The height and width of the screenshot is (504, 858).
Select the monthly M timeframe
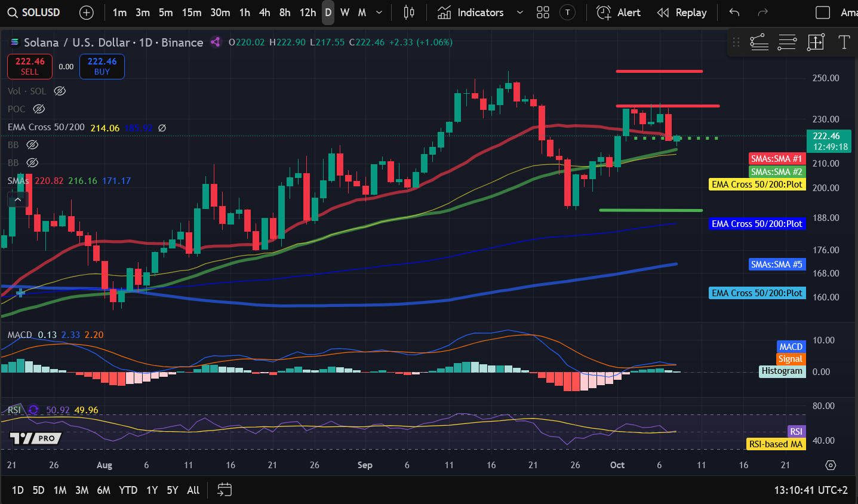pyautogui.click(x=362, y=13)
